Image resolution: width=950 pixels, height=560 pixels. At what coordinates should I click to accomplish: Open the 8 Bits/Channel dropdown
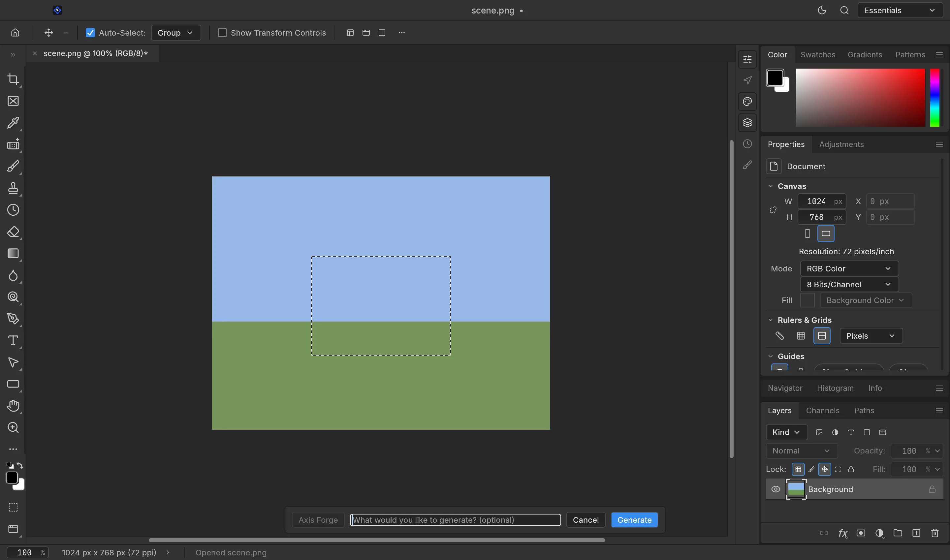coord(849,285)
